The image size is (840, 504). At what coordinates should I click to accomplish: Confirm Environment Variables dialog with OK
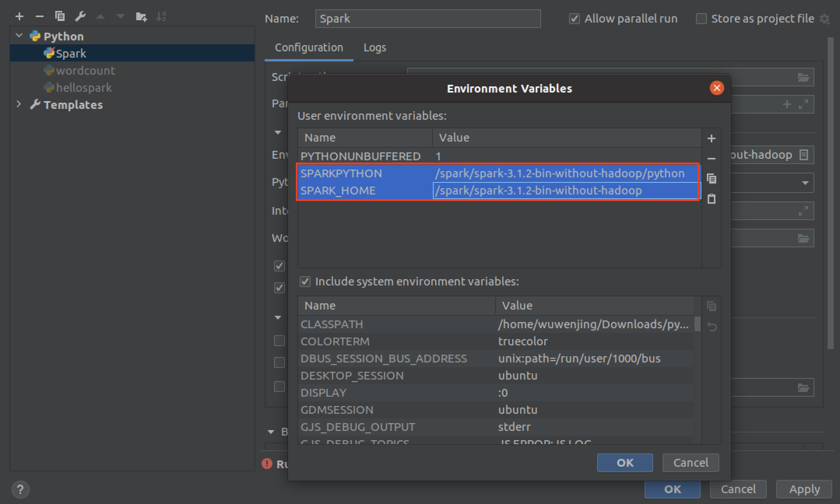624,462
